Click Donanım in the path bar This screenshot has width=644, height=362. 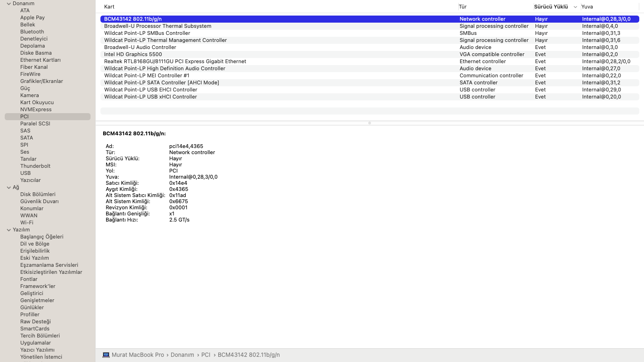(x=182, y=355)
